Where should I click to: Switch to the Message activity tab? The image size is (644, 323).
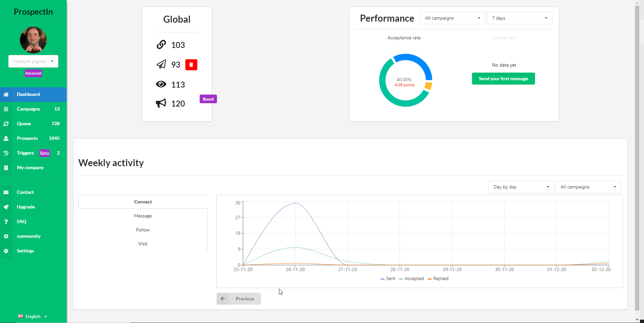[x=143, y=216]
